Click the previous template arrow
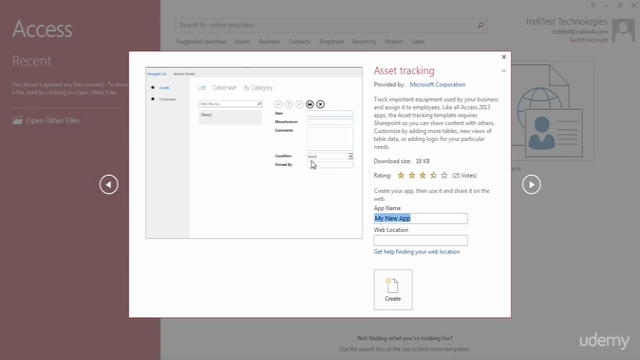Viewport: 640px width, 360px height. (109, 184)
